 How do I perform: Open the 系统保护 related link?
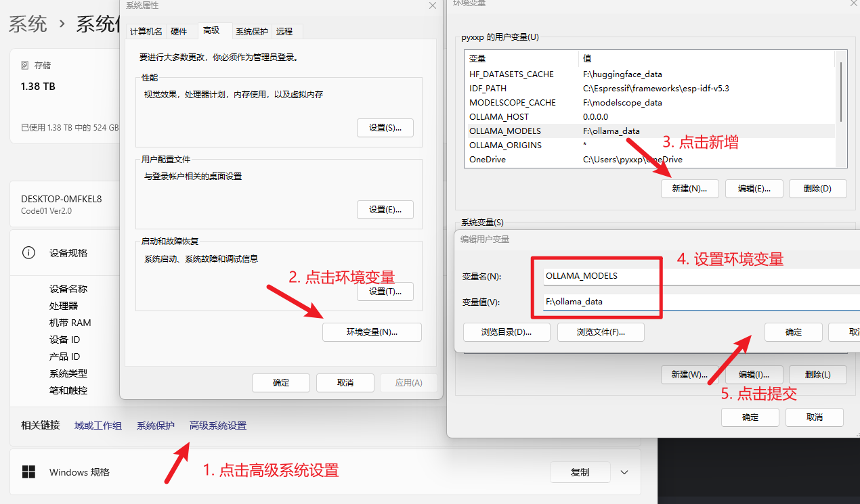[x=156, y=426]
